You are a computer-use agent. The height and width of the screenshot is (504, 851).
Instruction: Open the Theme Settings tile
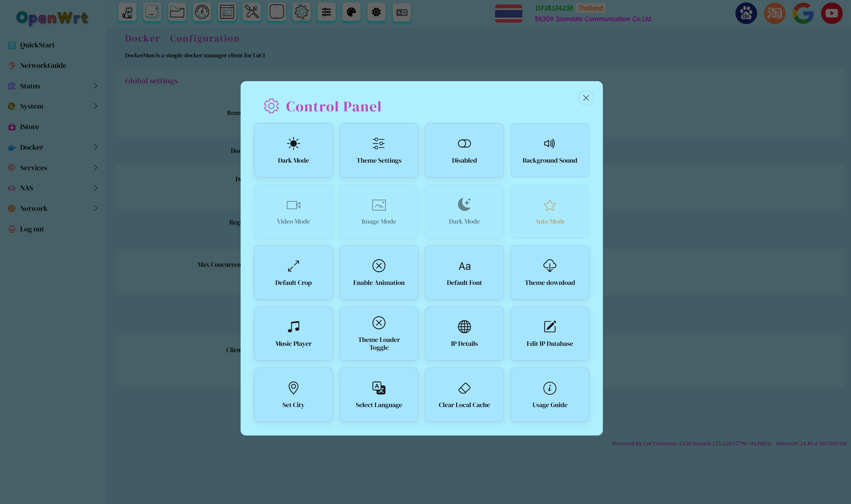point(379,150)
